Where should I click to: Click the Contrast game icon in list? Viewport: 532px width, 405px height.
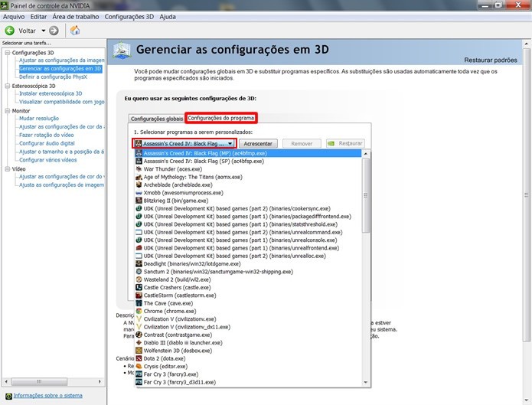139,335
